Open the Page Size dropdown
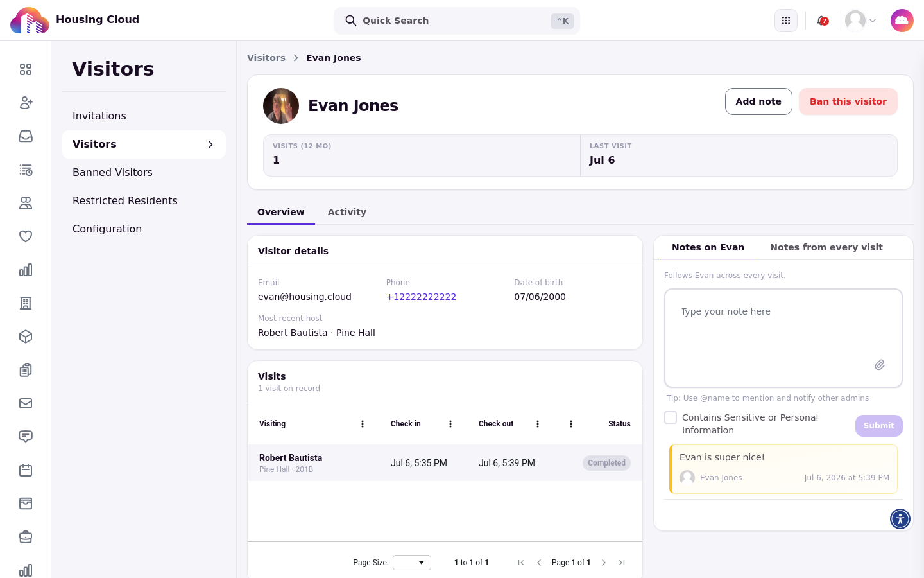 pyautogui.click(x=412, y=563)
